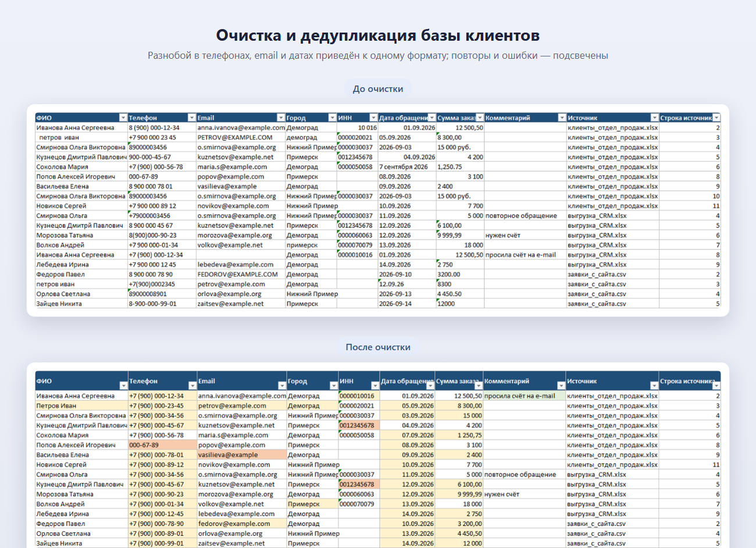The image size is (756, 548).
Task: Expand the Город filter in the До очистки table
Action: 333,118
